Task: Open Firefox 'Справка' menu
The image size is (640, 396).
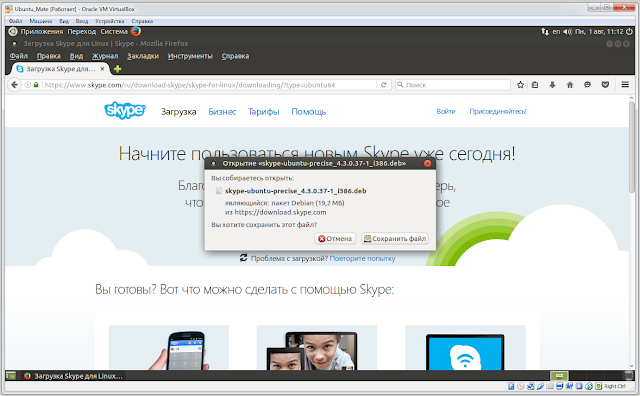Action: [235, 56]
